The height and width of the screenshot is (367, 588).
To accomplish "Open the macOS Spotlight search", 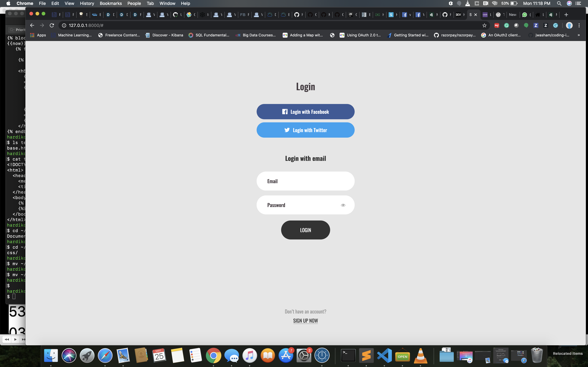I will (x=559, y=3).
